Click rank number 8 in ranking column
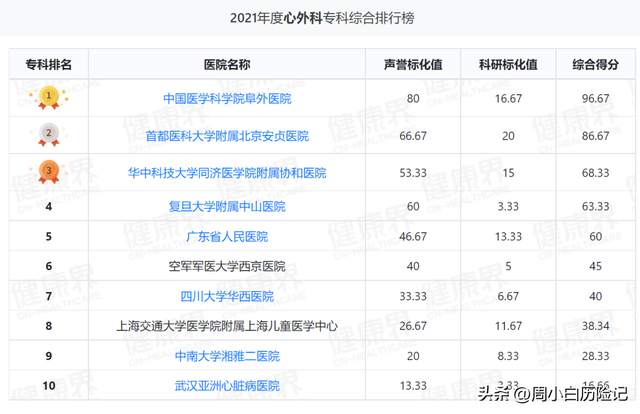 (49, 326)
